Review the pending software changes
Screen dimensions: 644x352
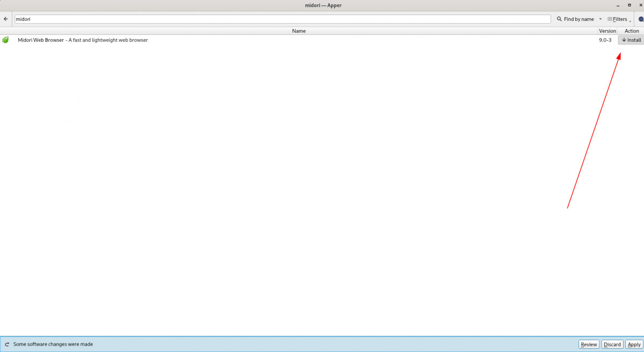pos(589,344)
